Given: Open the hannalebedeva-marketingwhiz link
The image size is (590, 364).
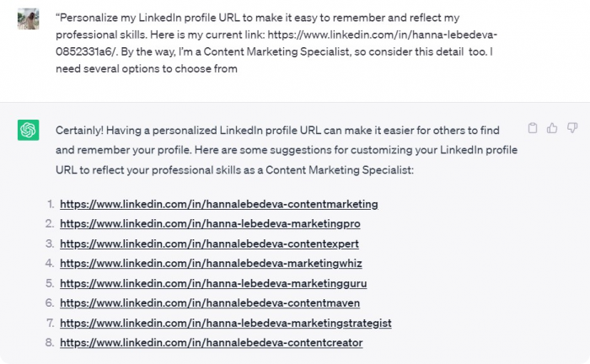Looking at the screenshot, I should [211, 263].
